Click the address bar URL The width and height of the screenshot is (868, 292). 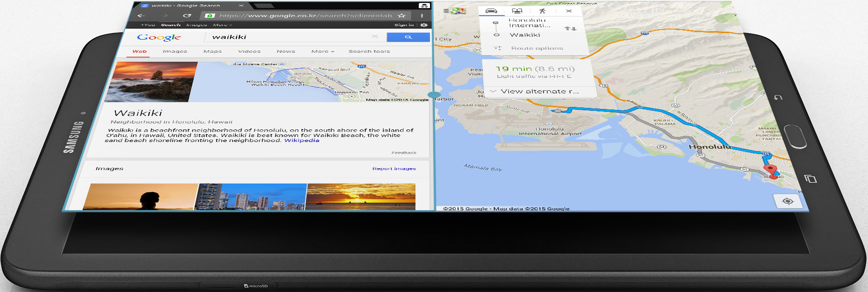pyautogui.click(x=305, y=16)
